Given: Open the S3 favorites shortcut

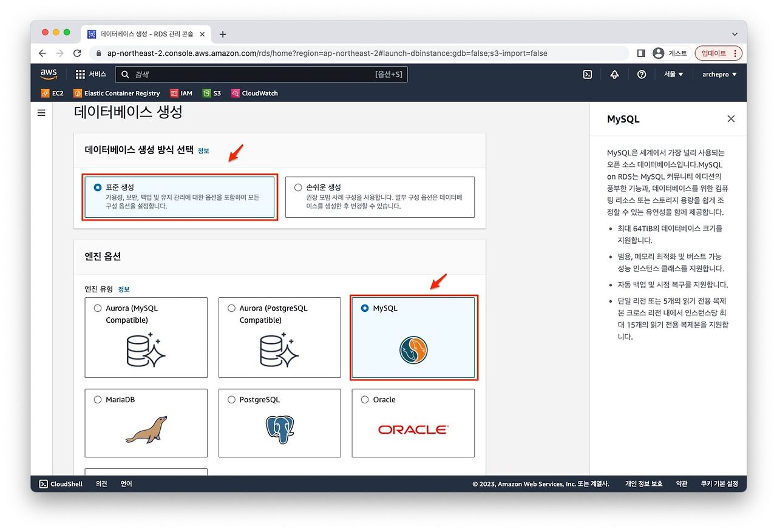Looking at the screenshot, I should point(212,93).
